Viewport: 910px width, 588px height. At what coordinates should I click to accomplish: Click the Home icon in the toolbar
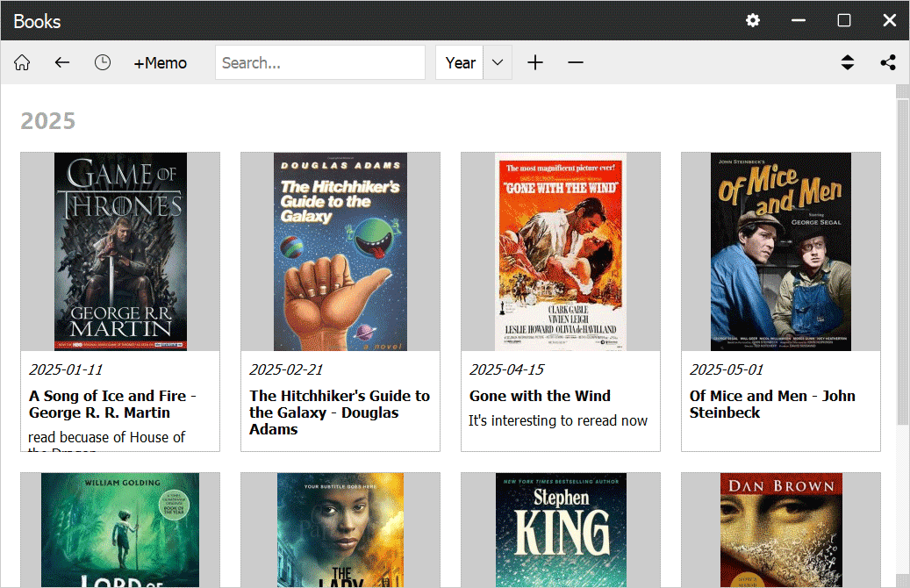click(x=22, y=62)
